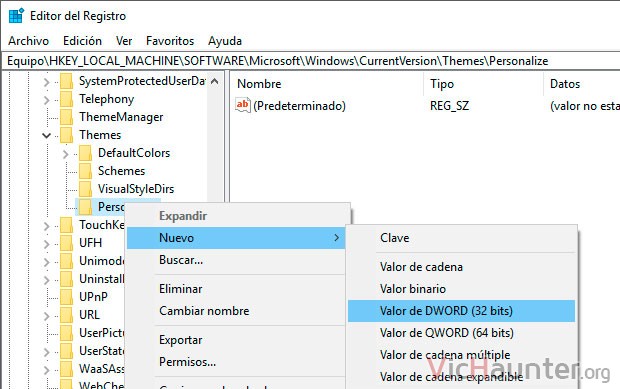This screenshot has width=620, height=389.
Task: Choose Cambiar nombre in the context menu
Action: click(236, 311)
